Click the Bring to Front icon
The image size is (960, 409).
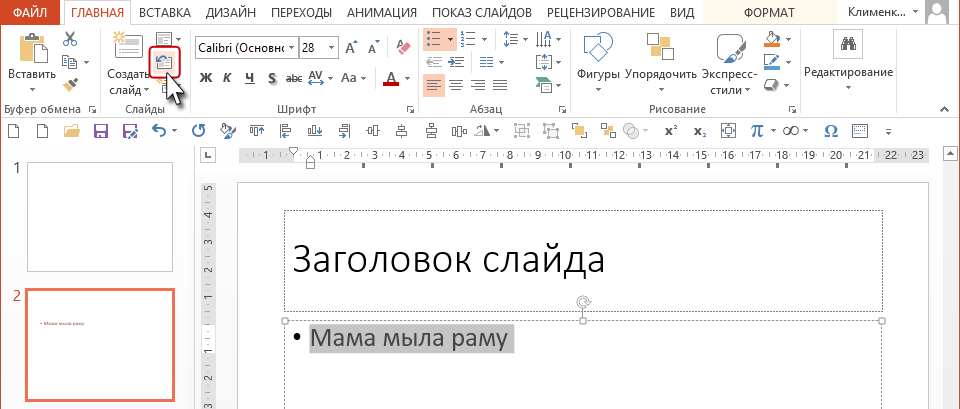(x=579, y=131)
